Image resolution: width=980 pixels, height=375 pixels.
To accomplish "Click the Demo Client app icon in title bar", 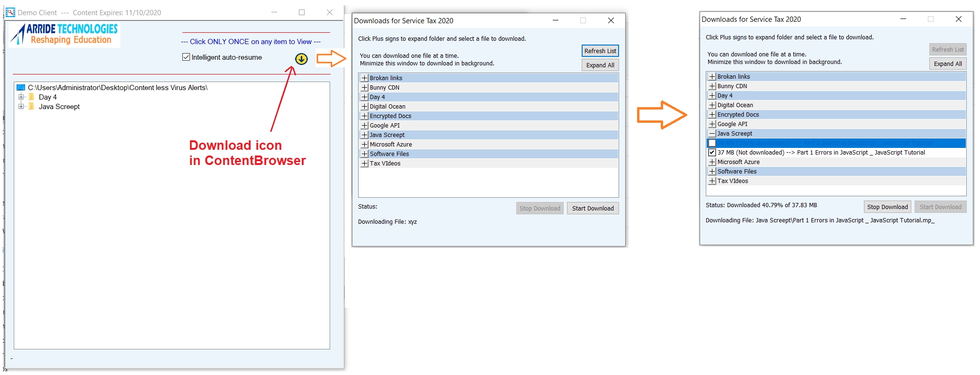I will [x=10, y=12].
